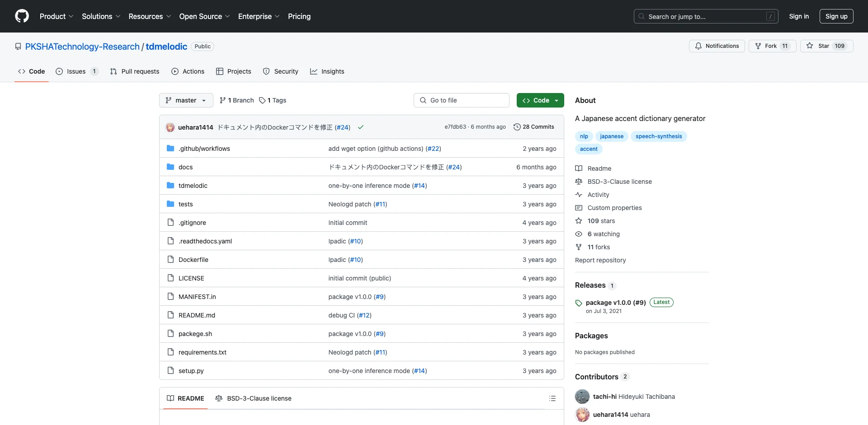
Task: Open the speech-synthesis topic tag
Action: point(659,136)
